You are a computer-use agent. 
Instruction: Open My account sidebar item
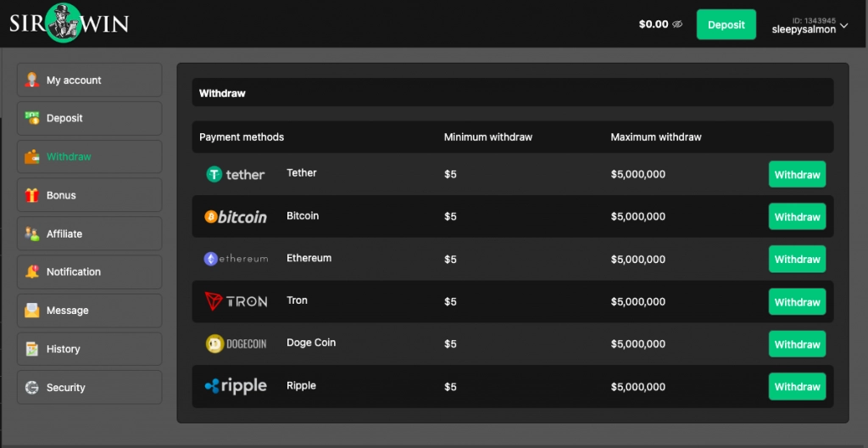point(89,81)
